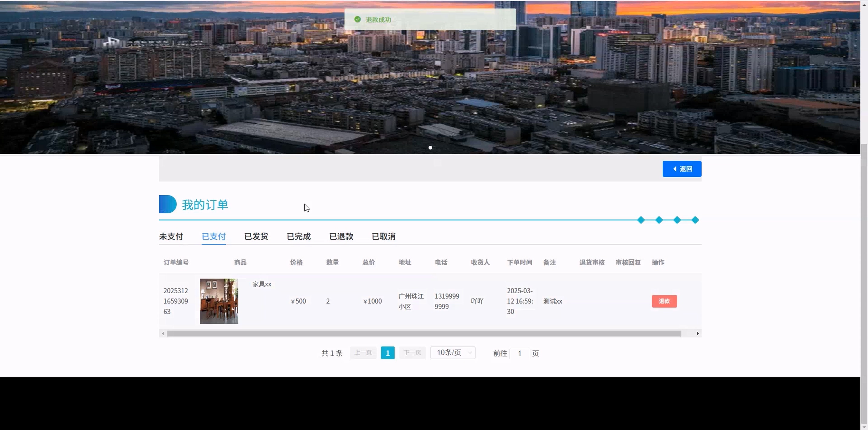The image size is (868, 430).
Task: Open the 10条/页 page size dropdown
Action: click(x=452, y=353)
